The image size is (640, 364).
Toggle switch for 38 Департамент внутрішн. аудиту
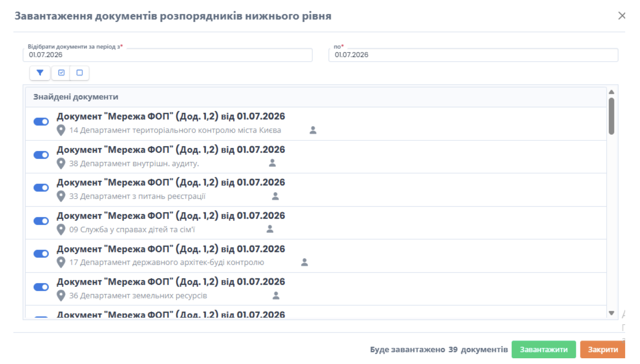click(x=41, y=155)
